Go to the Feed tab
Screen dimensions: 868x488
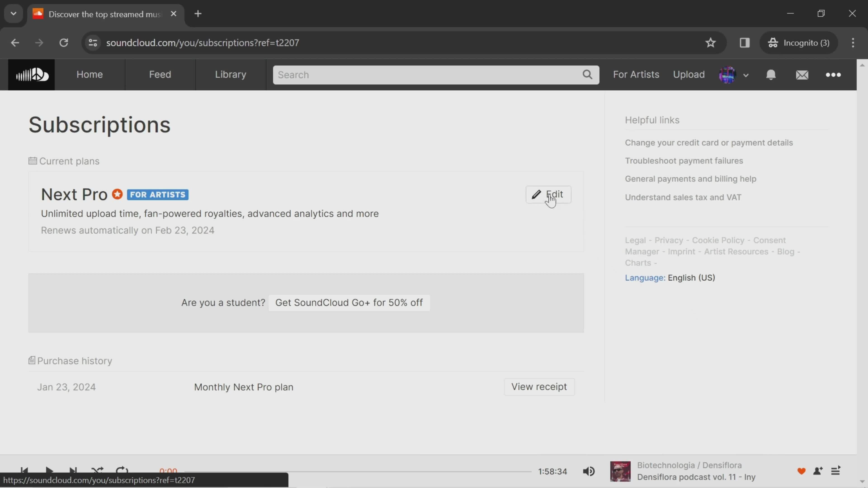pyautogui.click(x=160, y=74)
